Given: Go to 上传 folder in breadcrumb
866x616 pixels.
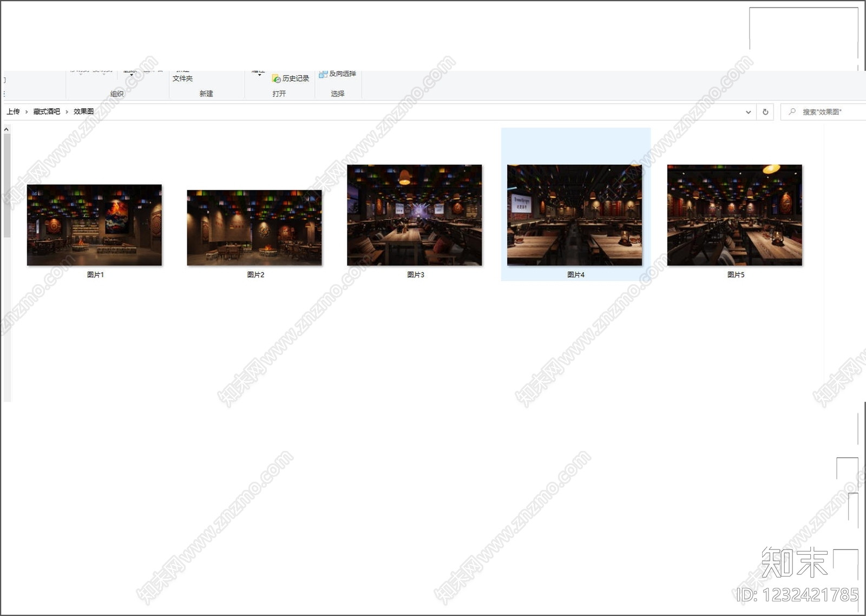Looking at the screenshot, I should coord(13,112).
